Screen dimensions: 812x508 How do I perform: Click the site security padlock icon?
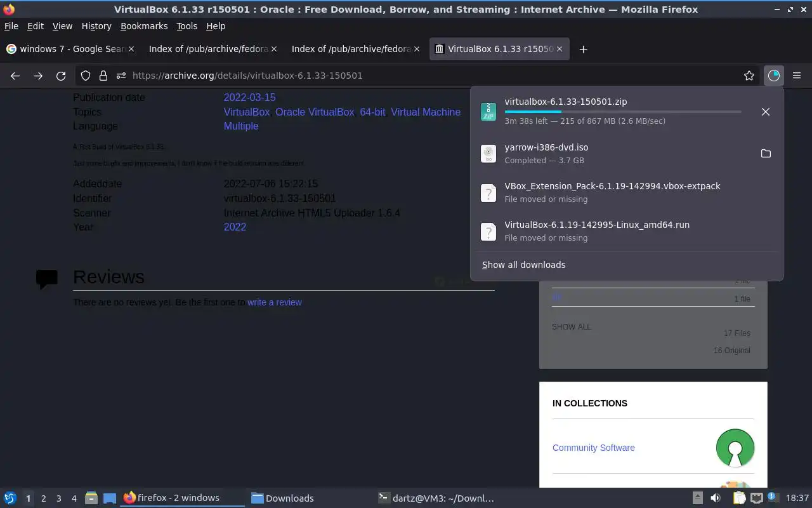click(x=103, y=76)
